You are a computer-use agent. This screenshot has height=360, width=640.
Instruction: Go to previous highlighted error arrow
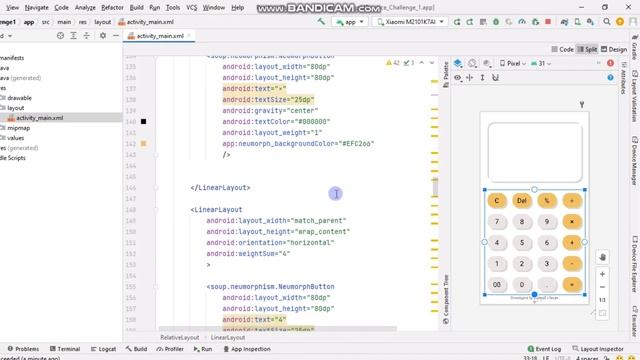click(x=422, y=63)
